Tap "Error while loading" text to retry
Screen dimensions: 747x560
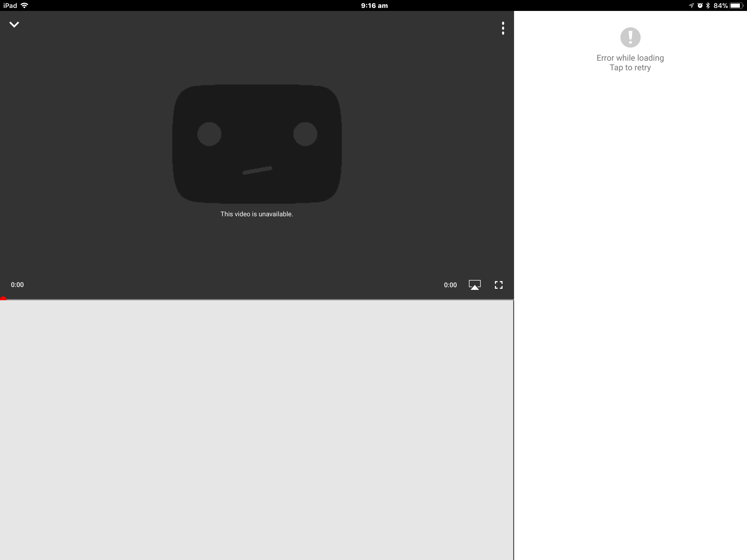630,58
